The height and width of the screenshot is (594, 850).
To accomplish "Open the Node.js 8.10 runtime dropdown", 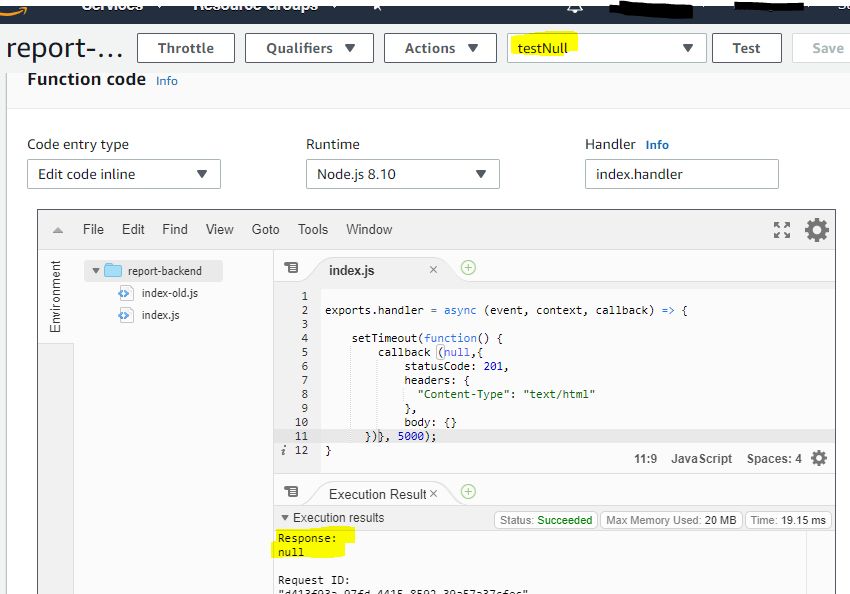I will pos(403,174).
